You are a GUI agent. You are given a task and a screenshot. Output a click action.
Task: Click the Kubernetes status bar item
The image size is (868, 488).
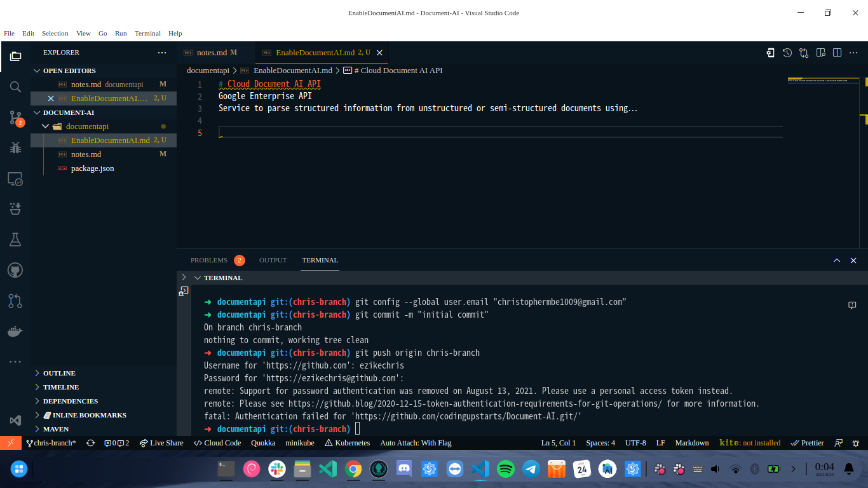click(x=347, y=443)
